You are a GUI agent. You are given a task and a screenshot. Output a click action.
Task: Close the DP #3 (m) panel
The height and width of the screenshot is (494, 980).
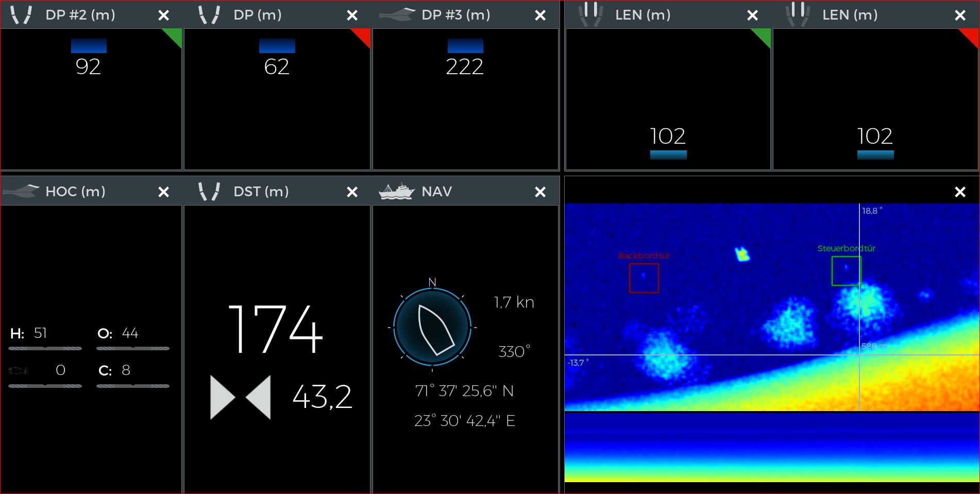tap(540, 15)
